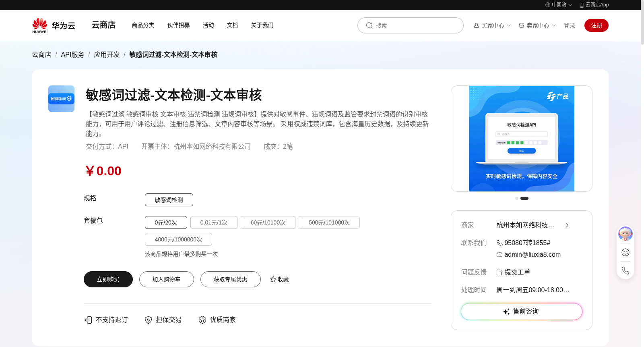Click the red 注册 button
The image size is (644, 347).
[597, 25]
